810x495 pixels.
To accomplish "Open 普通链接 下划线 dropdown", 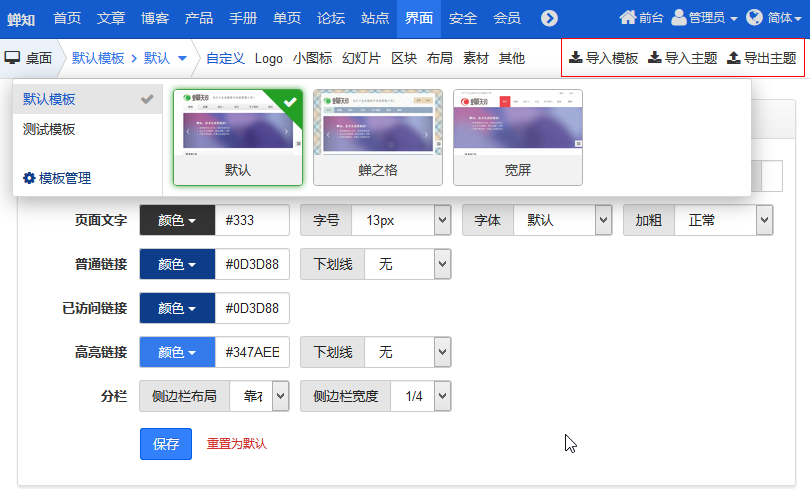I will 408,264.
